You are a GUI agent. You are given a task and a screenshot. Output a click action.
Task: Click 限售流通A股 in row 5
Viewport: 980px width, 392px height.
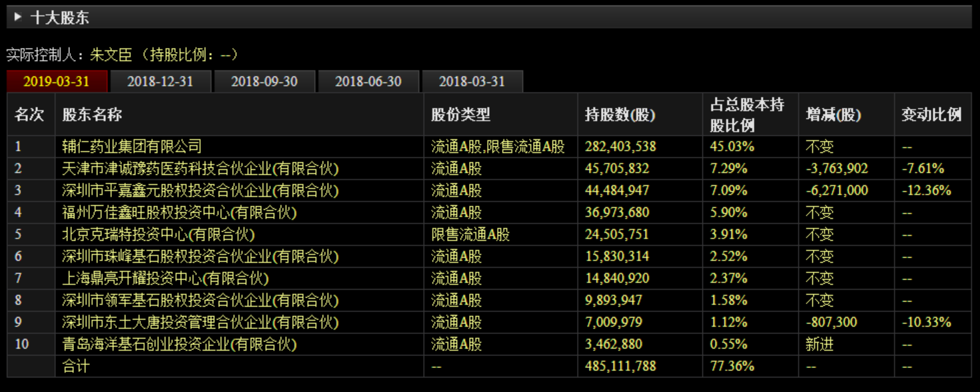coord(470,234)
